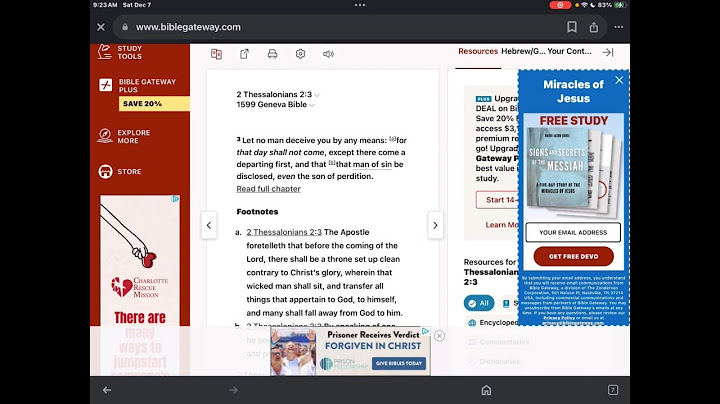Expand the Encycloped... resource category
Image resolution: width=720 pixels, height=404 pixels.
pyautogui.click(x=493, y=323)
